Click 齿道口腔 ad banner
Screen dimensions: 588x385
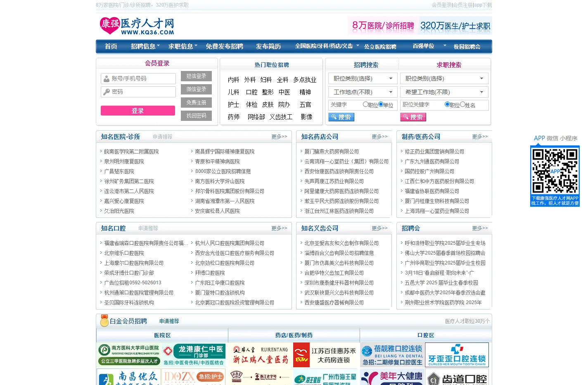(457, 377)
